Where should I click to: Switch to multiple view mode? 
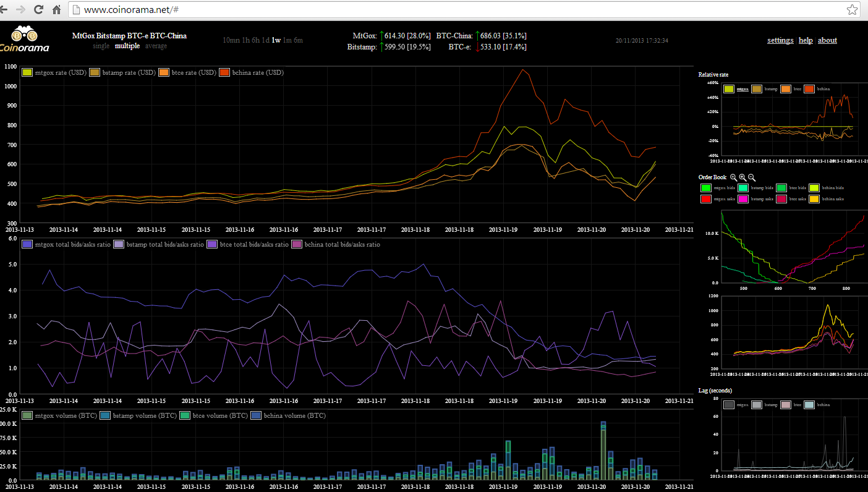127,46
